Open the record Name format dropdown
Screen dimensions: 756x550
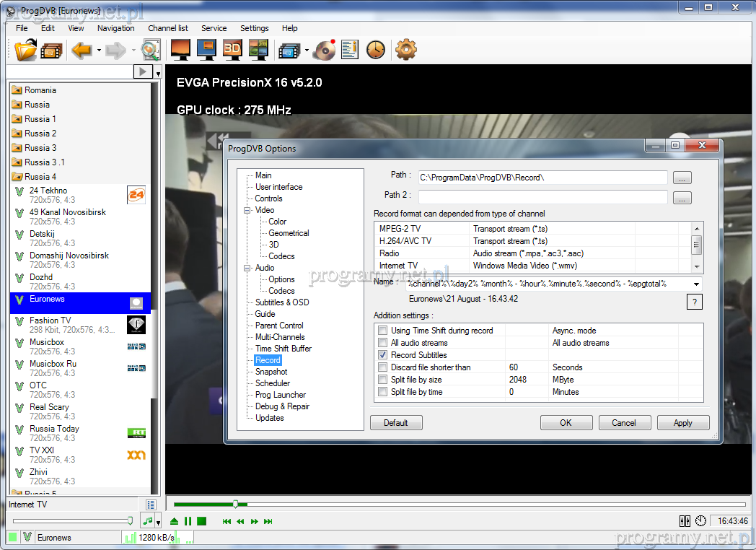coord(696,284)
